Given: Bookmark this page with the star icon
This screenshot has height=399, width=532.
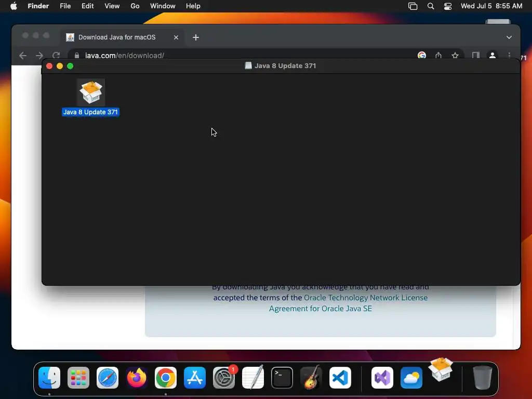Looking at the screenshot, I should pos(455,55).
